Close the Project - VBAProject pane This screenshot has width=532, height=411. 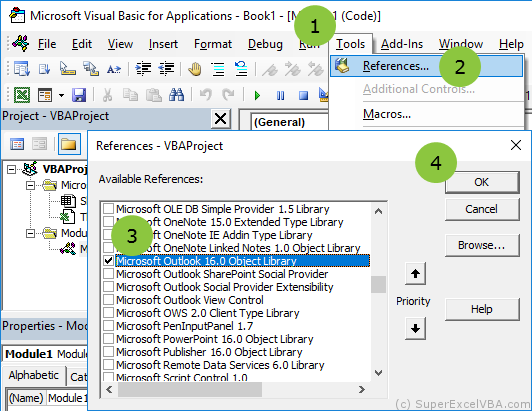(221, 119)
